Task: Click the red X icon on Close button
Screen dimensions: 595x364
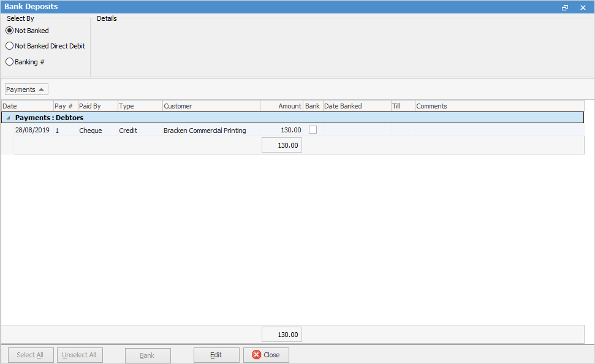Action: point(257,355)
